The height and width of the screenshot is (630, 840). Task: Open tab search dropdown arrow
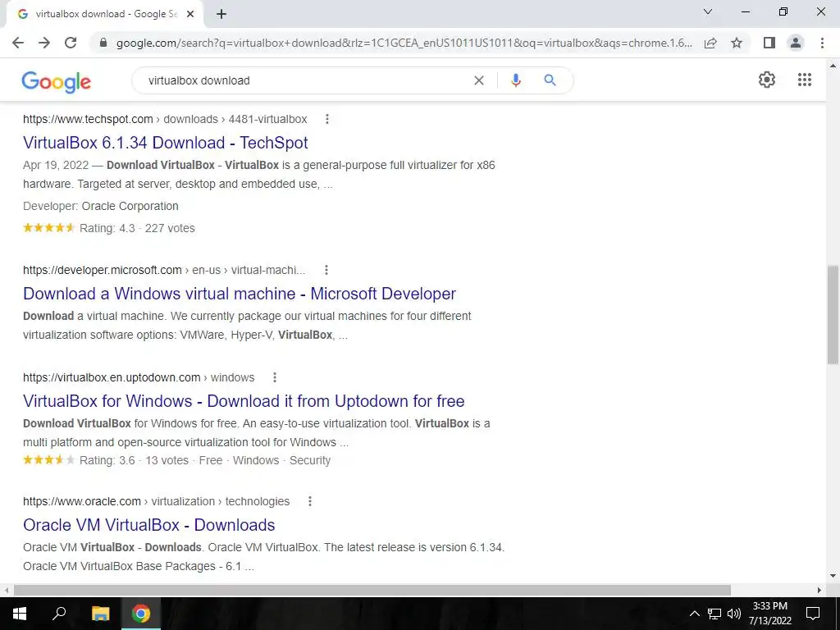[x=708, y=11]
